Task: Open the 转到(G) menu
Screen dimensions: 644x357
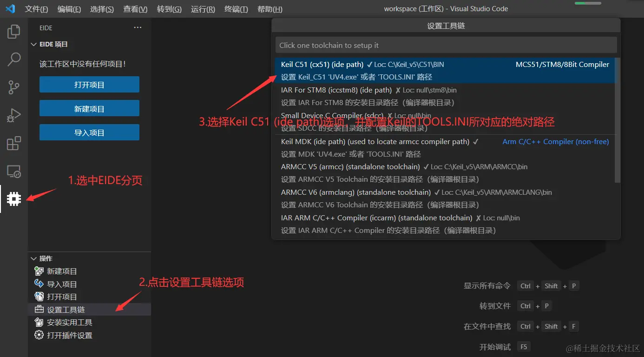Action: [x=169, y=9]
